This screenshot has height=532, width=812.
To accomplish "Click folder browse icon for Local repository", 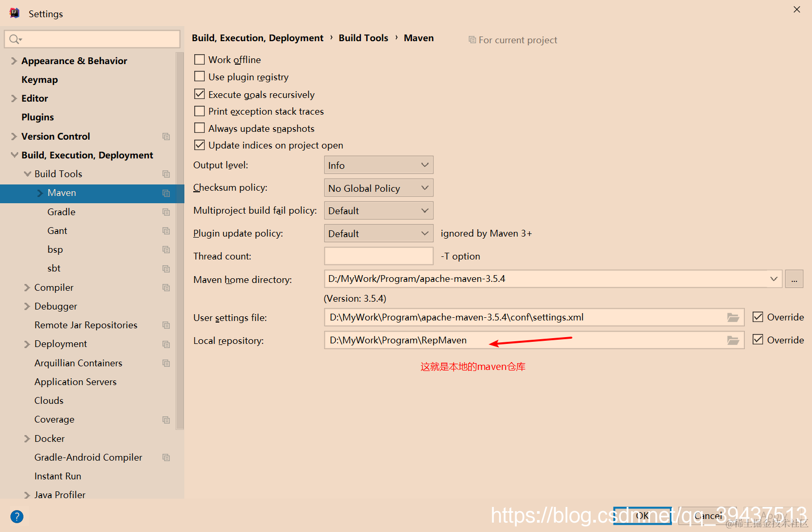I will pyautogui.click(x=733, y=340).
